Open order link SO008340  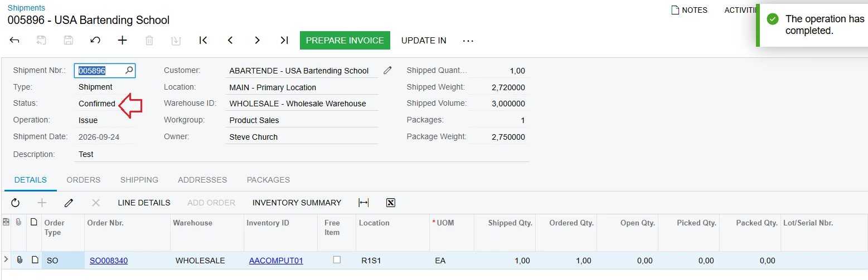click(x=109, y=261)
